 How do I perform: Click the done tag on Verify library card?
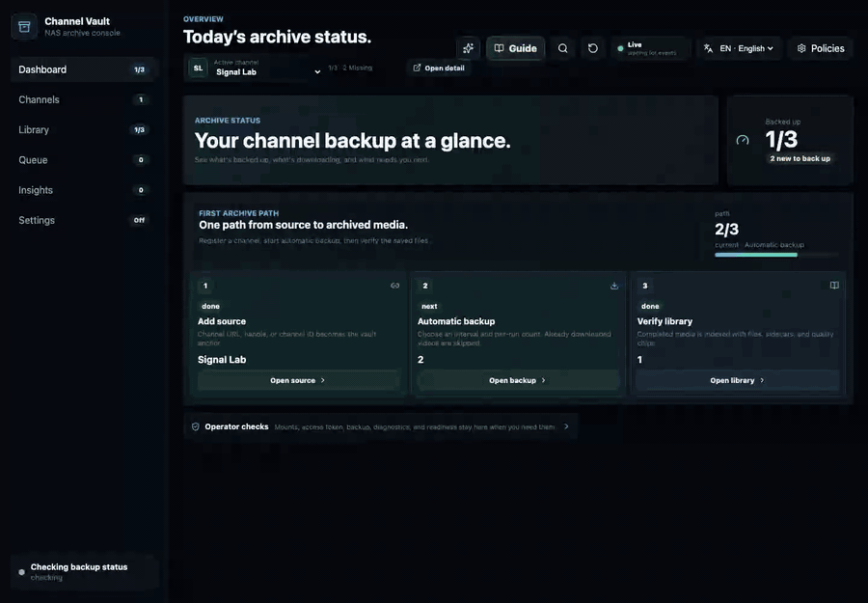tap(650, 306)
